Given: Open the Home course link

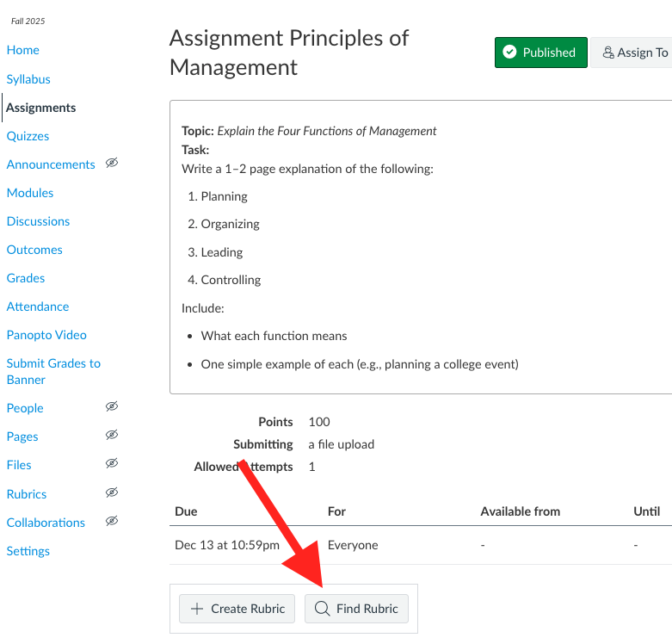Looking at the screenshot, I should tap(22, 50).
